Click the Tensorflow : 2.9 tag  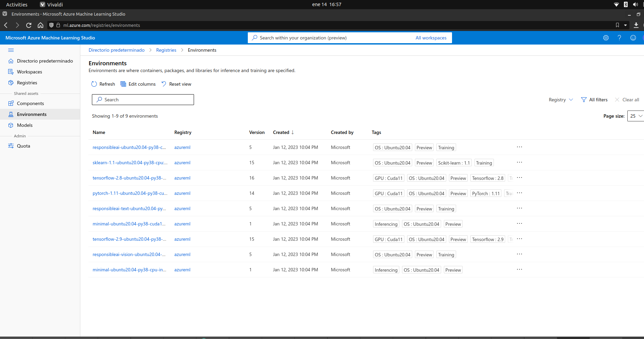(487, 239)
